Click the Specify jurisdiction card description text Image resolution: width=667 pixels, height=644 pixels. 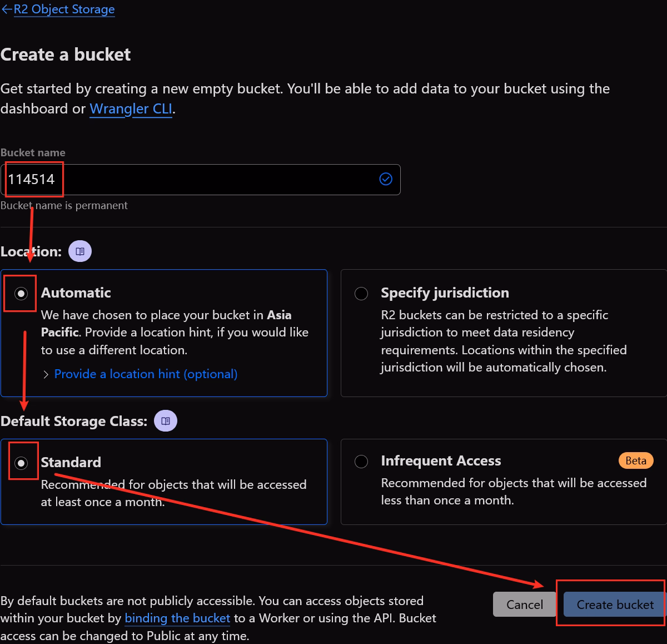tap(503, 341)
